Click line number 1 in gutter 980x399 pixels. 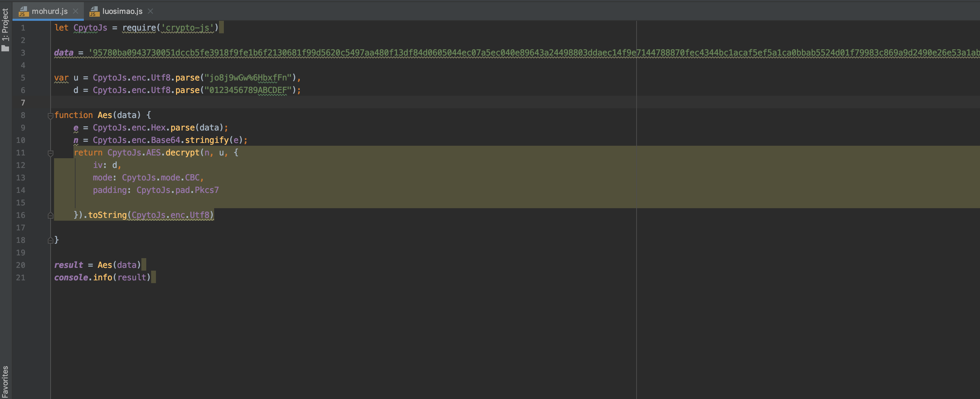point(23,28)
